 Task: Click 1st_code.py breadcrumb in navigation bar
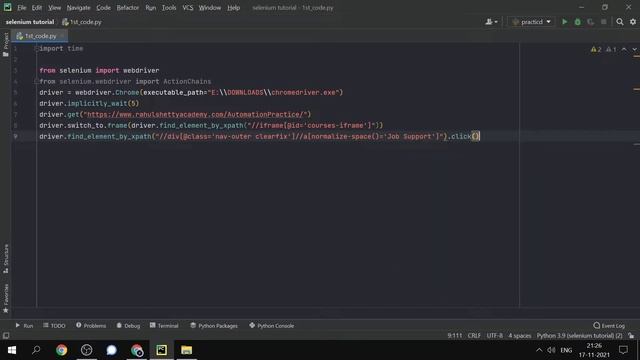click(x=82, y=22)
